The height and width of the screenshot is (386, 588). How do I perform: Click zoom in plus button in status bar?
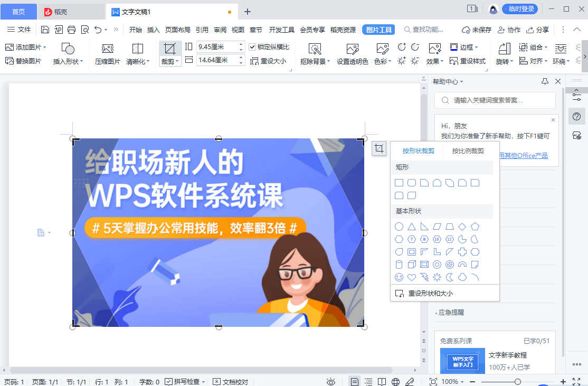pos(563,381)
